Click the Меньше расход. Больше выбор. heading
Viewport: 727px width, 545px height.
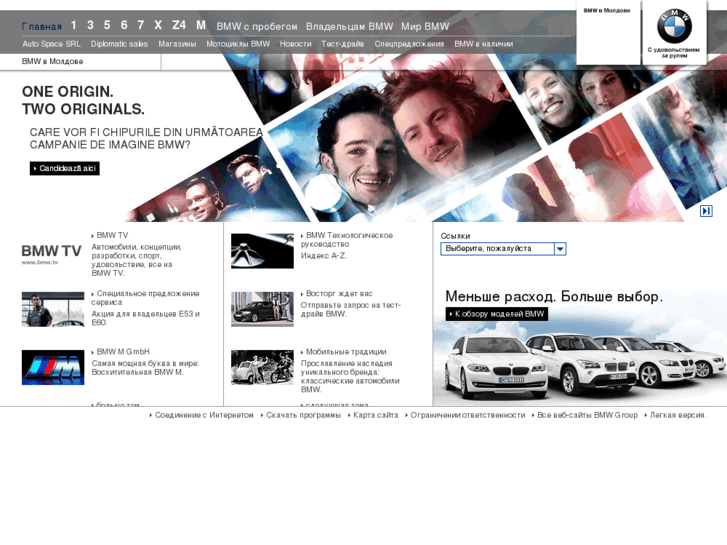(554, 296)
